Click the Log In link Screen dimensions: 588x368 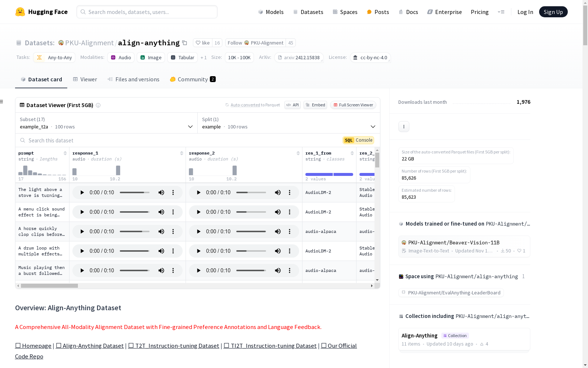coord(525,12)
